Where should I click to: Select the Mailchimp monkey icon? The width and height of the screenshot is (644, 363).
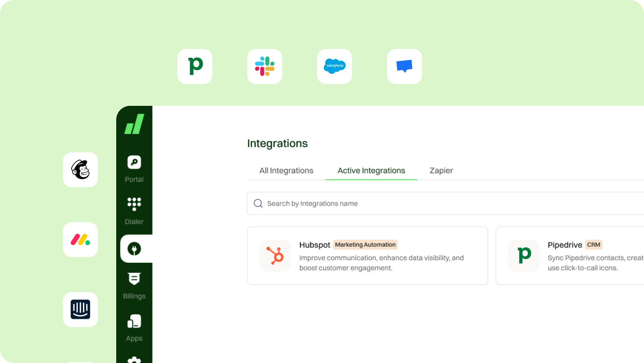(x=80, y=170)
